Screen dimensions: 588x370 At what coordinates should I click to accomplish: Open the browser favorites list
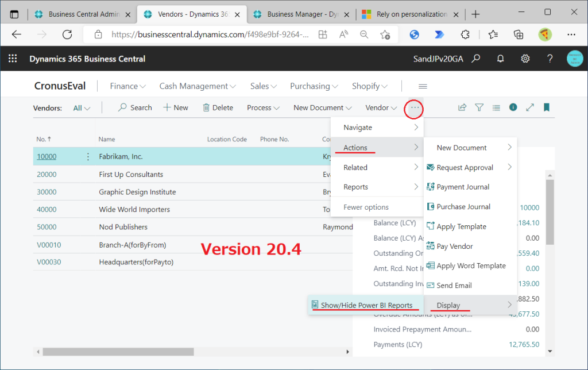pyautogui.click(x=493, y=34)
